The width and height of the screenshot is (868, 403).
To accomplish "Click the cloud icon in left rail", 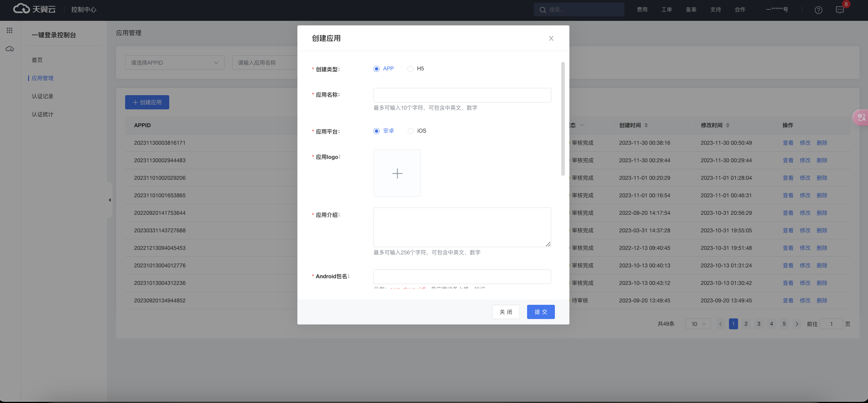I will click(9, 49).
